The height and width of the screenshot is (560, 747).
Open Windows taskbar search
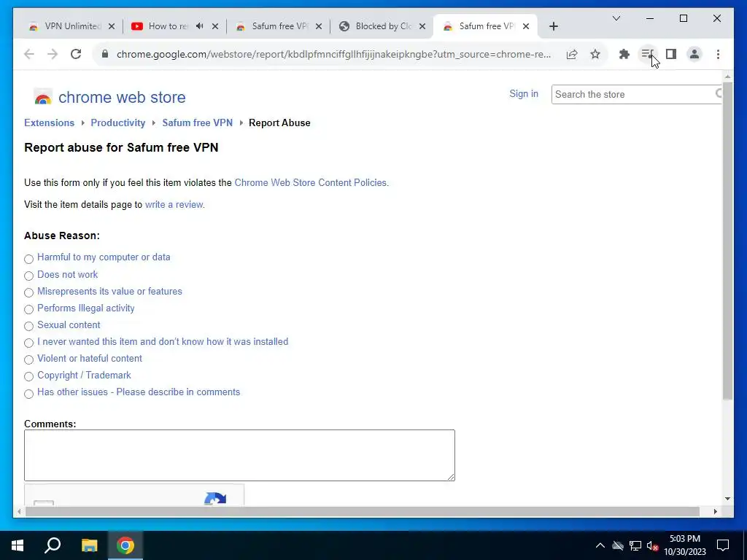tap(53, 545)
